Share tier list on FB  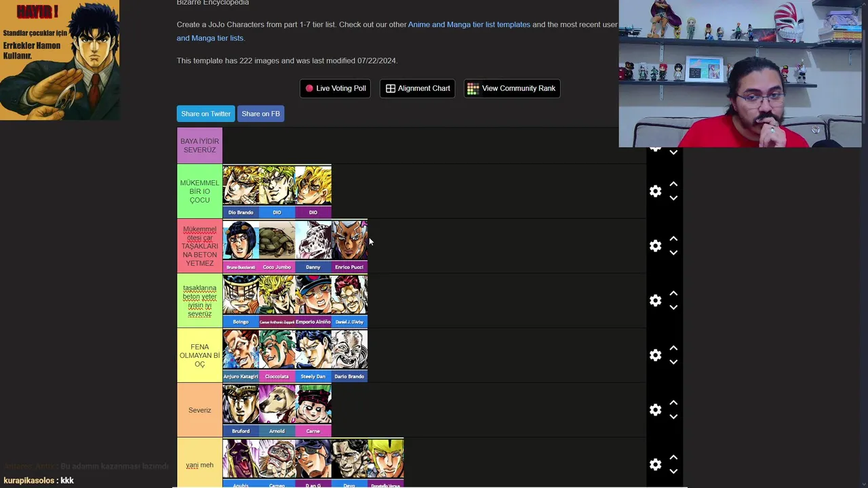(x=260, y=114)
